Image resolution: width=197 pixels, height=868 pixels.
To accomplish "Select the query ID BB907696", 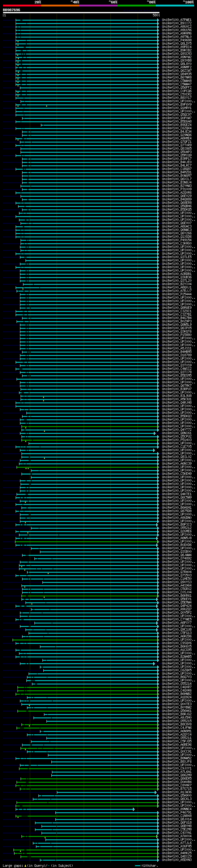I will (x=11, y=10).
